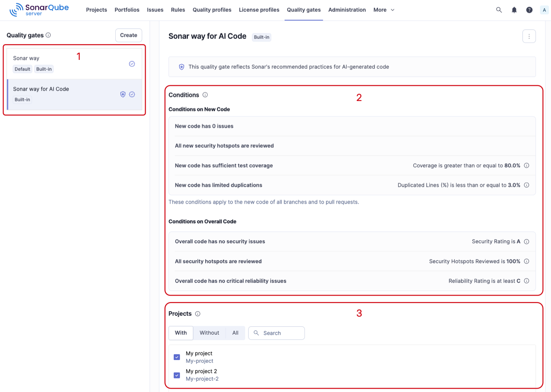Image resolution: width=551 pixels, height=392 pixels.
Task: Click 'Duplicated Lines (%) is less than or equal to 3.0%'
Action: tap(459, 185)
